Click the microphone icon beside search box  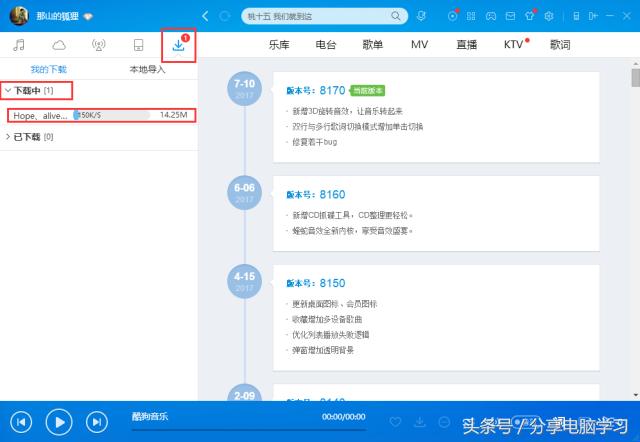point(421,16)
